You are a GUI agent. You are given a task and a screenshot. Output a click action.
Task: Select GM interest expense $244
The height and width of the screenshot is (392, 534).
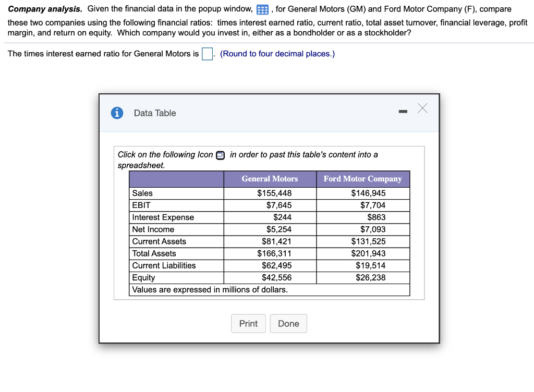[282, 217]
